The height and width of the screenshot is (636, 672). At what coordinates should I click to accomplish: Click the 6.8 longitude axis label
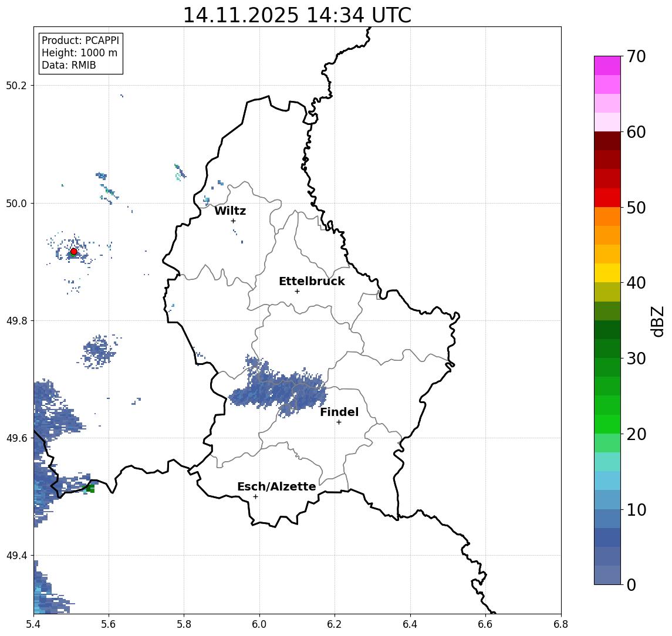point(561,624)
